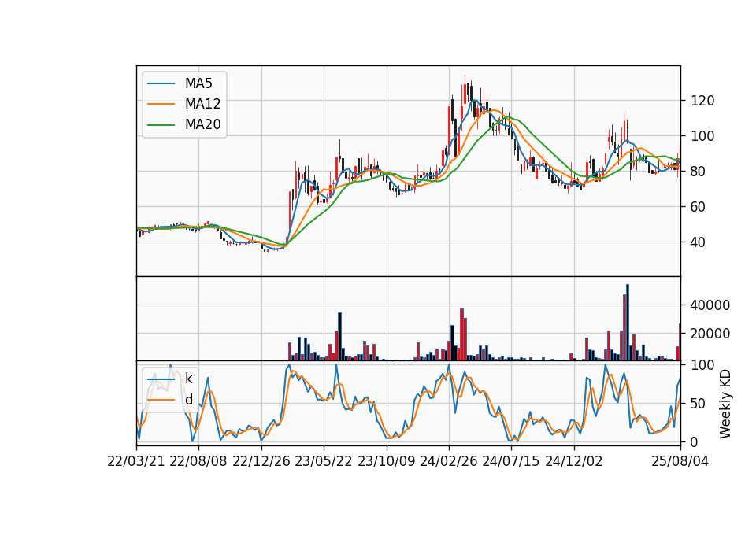Click the 24/02/26 date tick label

(448, 461)
